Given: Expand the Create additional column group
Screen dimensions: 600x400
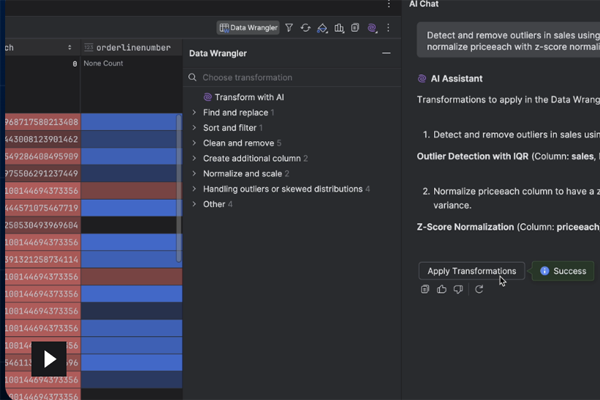Looking at the screenshot, I should pyautogui.click(x=194, y=158).
